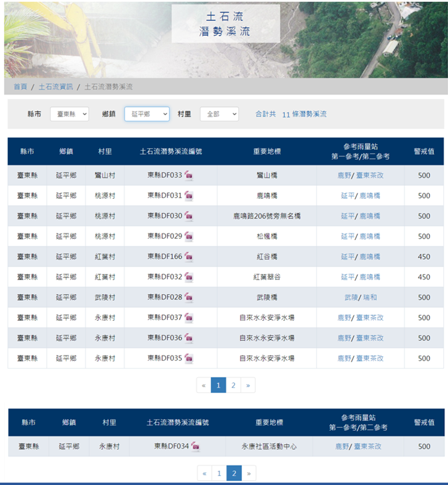Open photo icon for 東縣DF036

189,338
